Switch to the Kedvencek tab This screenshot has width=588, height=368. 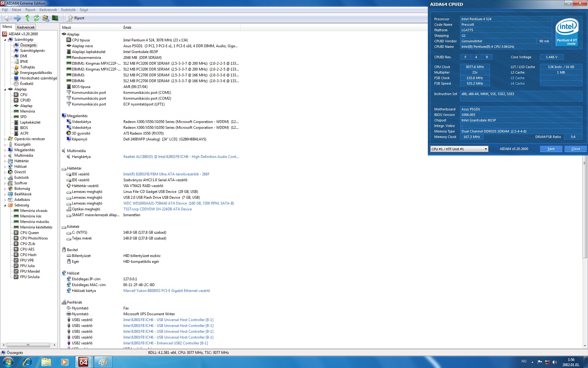coord(26,27)
